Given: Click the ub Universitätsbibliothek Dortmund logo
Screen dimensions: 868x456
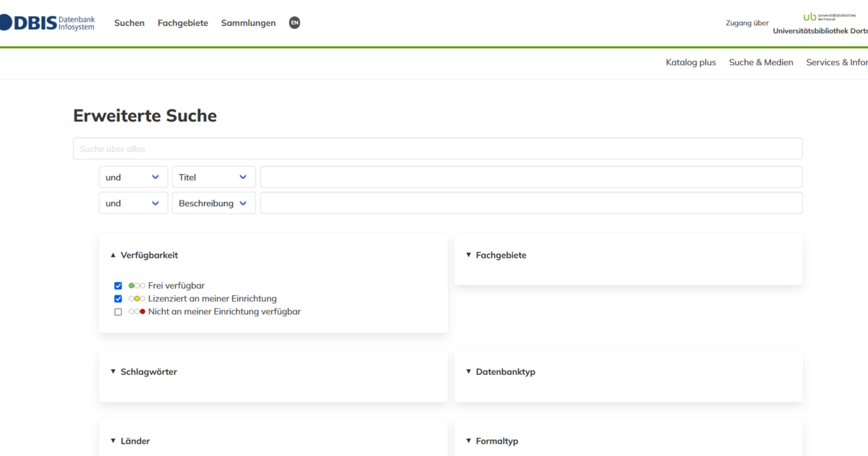Looking at the screenshot, I should pyautogui.click(x=817, y=19).
